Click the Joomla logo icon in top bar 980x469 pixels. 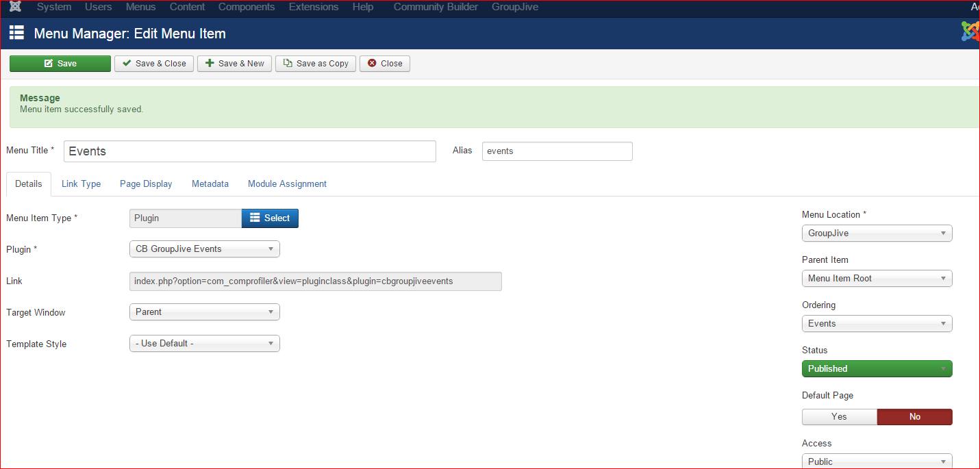(x=15, y=7)
